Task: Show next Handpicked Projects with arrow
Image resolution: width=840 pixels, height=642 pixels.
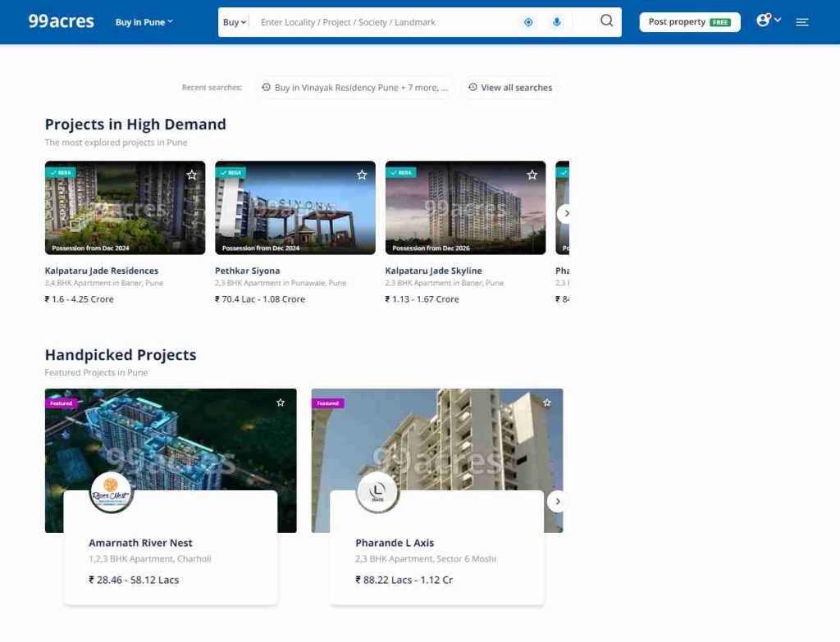Action: pos(558,501)
